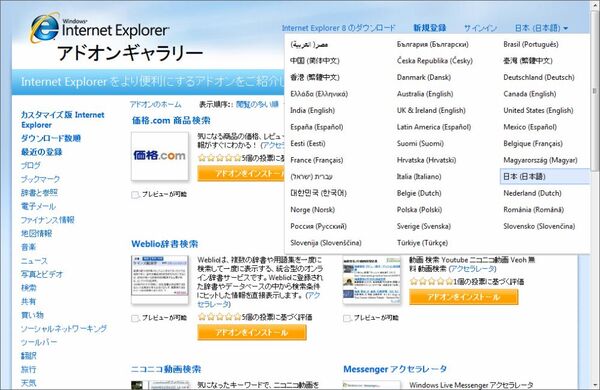Choose France (Français) language
Screen dimensions: 600x390
pyautogui.click(x=316, y=160)
